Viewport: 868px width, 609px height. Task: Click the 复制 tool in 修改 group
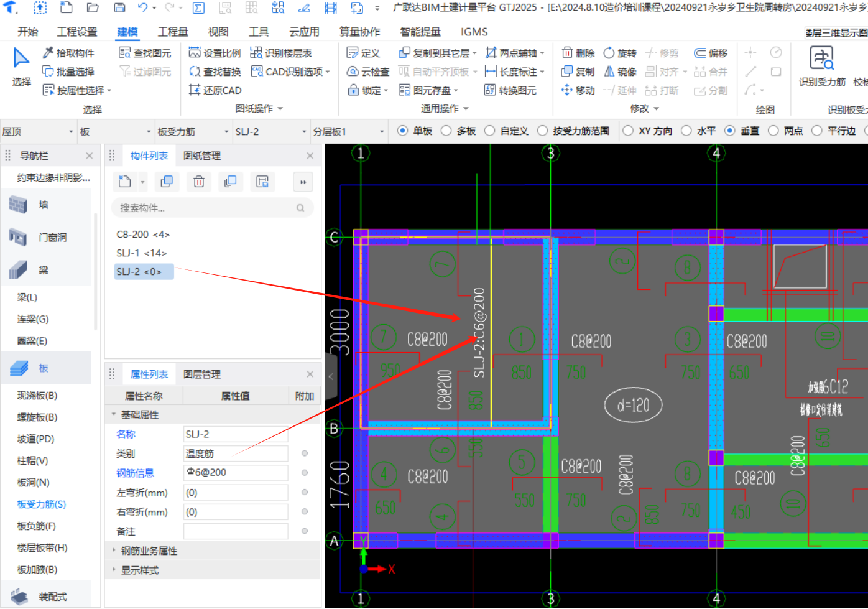[578, 72]
